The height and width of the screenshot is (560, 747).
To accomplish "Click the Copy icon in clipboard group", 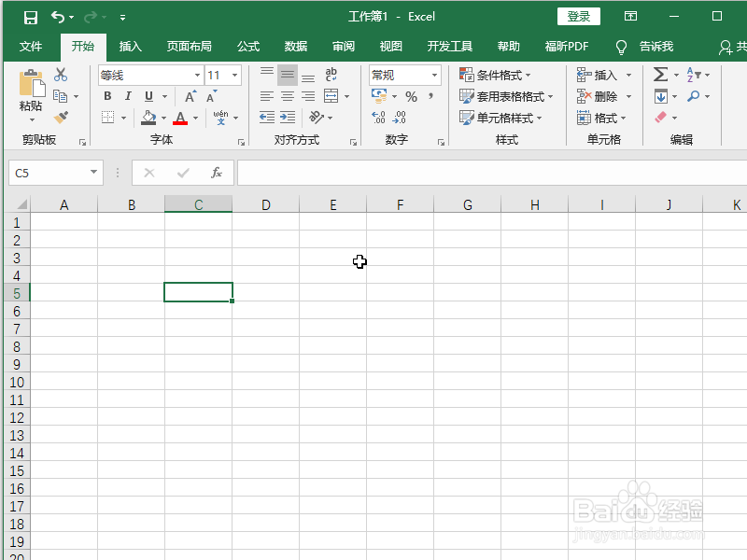I will point(60,96).
